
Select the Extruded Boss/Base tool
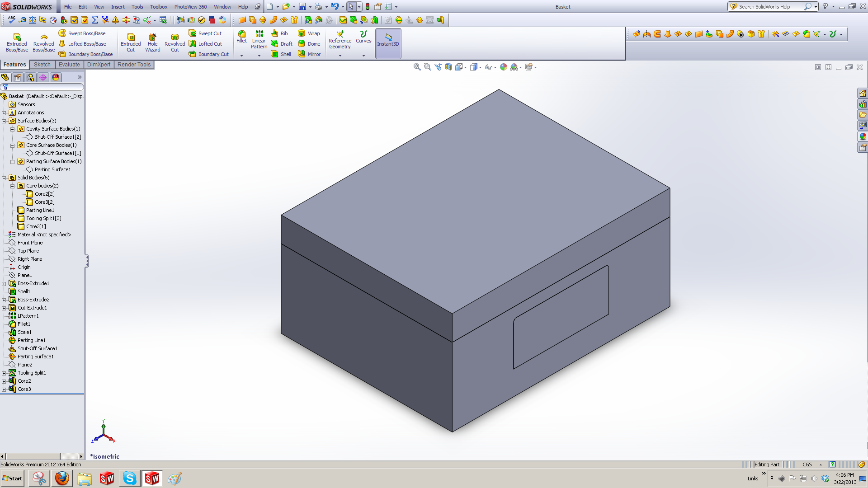coord(17,42)
